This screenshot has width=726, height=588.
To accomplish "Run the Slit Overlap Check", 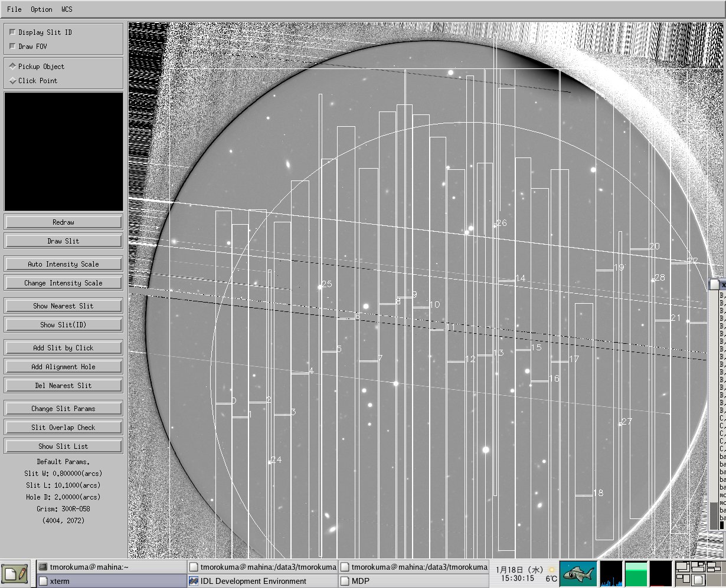I will tap(63, 428).
